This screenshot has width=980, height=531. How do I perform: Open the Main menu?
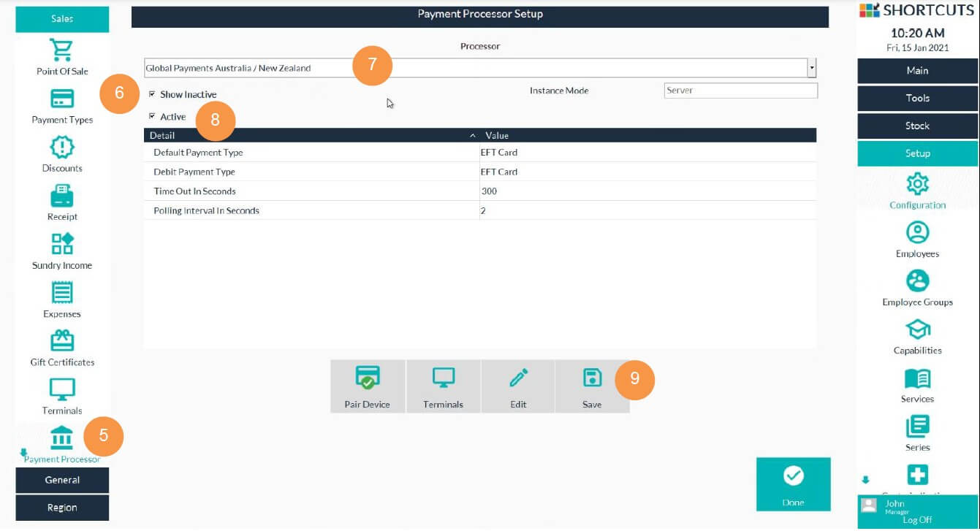pyautogui.click(x=917, y=71)
